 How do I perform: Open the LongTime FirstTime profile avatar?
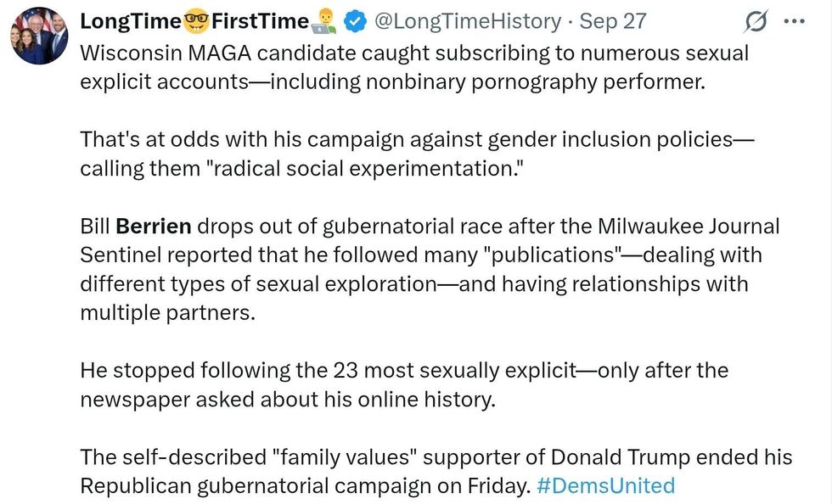click(x=39, y=35)
